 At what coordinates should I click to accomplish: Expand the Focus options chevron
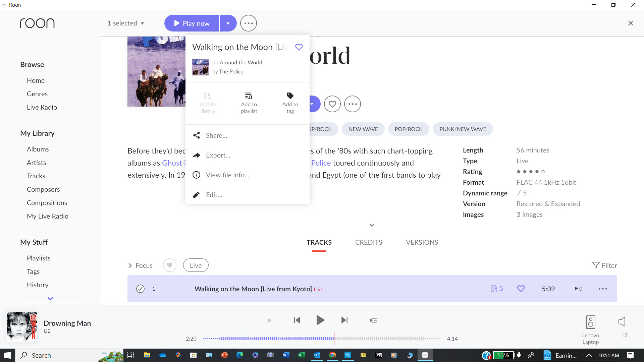[130, 265]
